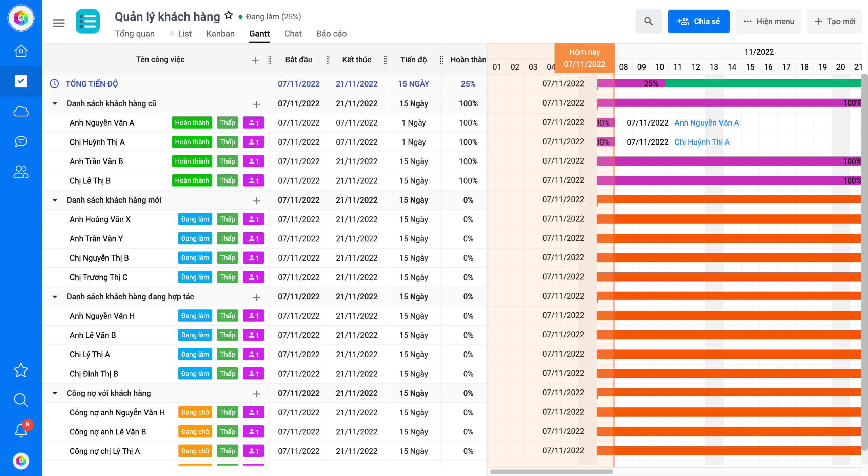Click the search button in top bar

click(648, 21)
